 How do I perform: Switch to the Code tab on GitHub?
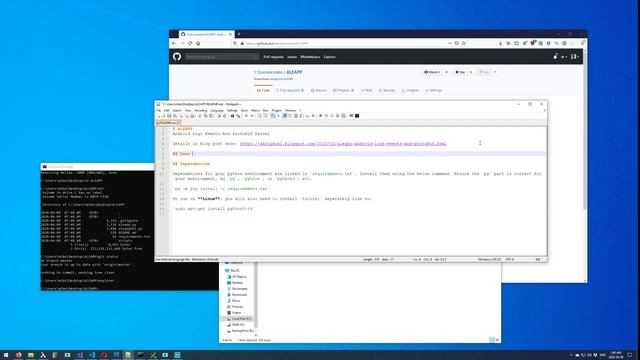(x=263, y=90)
